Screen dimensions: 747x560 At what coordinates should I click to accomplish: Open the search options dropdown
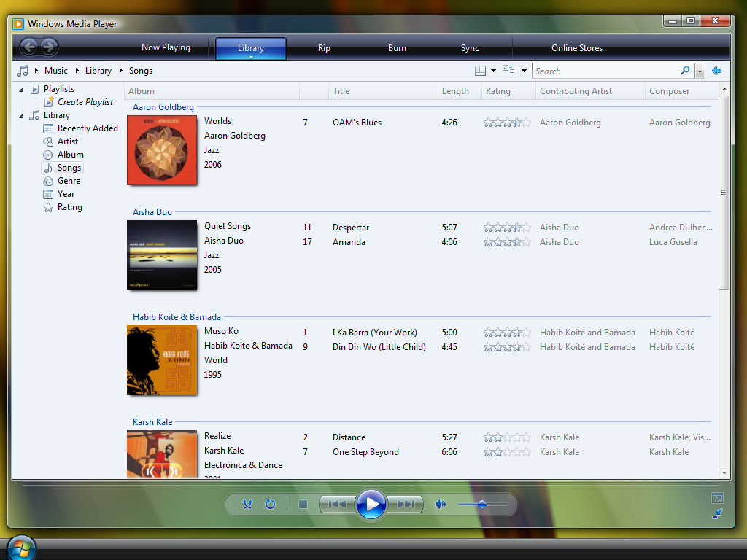click(x=700, y=71)
